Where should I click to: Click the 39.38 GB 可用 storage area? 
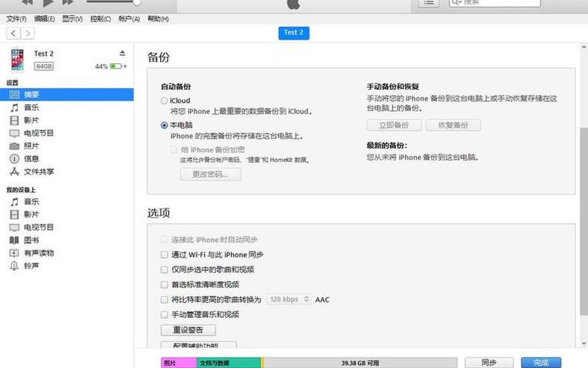click(360, 363)
